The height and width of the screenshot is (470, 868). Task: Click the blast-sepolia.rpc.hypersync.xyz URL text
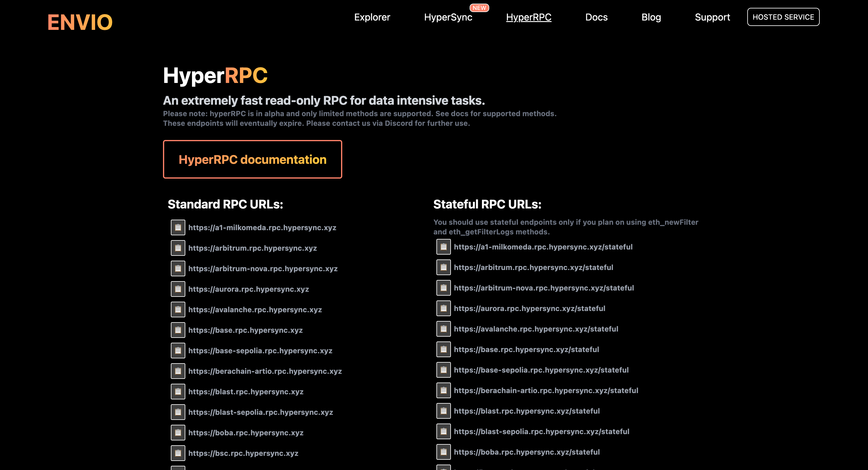tap(260, 413)
